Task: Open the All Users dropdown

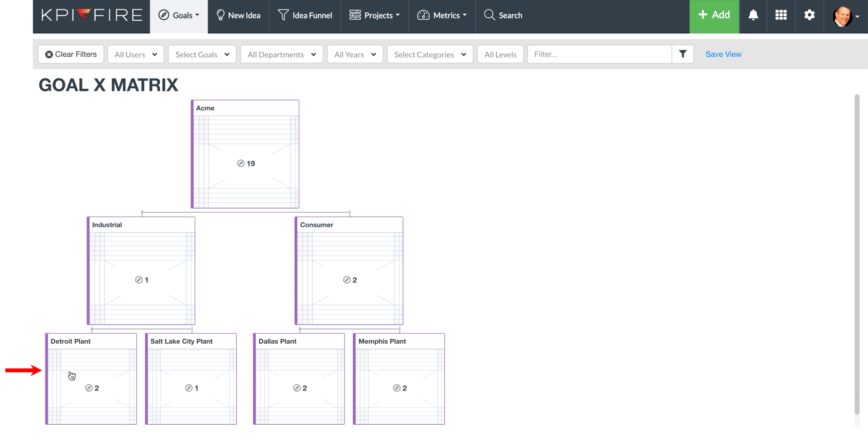Action: (x=136, y=54)
